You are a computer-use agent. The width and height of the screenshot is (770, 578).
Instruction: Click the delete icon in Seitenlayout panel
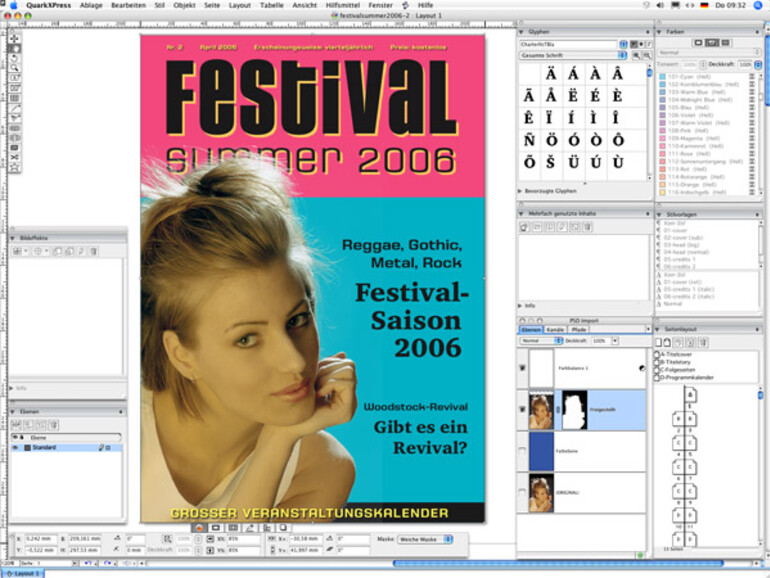coord(703,342)
